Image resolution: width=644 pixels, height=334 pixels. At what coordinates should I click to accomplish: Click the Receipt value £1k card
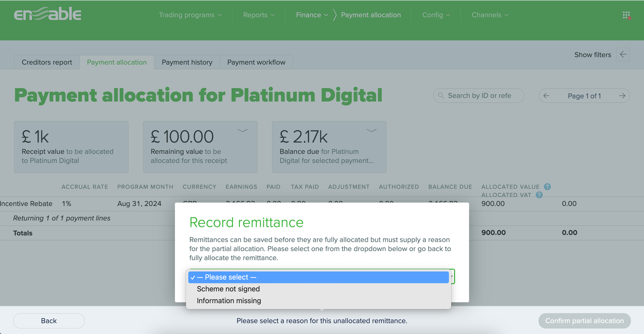coord(71,147)
